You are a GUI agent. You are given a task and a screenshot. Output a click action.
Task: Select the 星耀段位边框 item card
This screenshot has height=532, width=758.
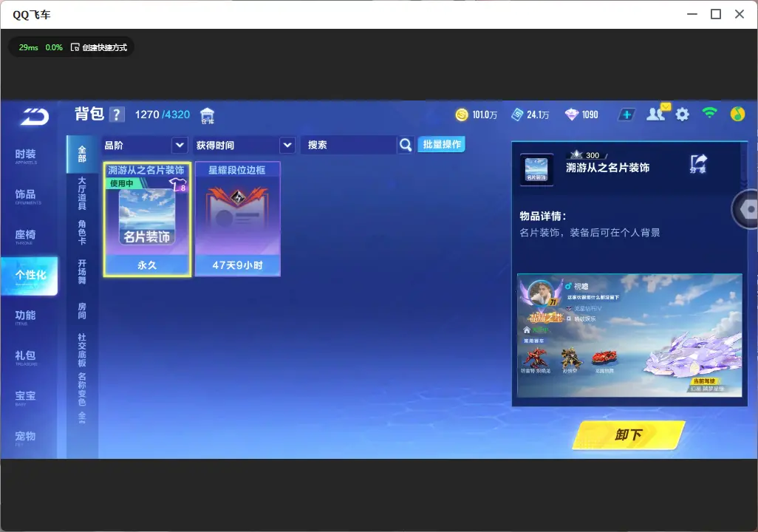tap(237, 219)
